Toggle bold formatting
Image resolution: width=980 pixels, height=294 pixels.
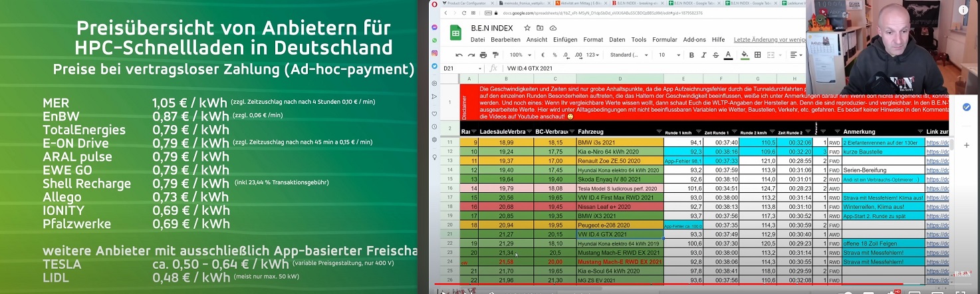point(691,55)
